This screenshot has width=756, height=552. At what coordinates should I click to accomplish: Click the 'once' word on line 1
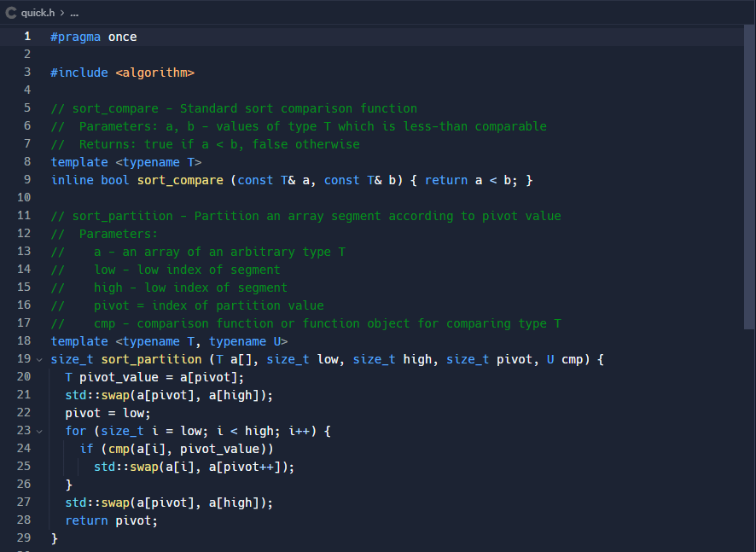(123, 38)
